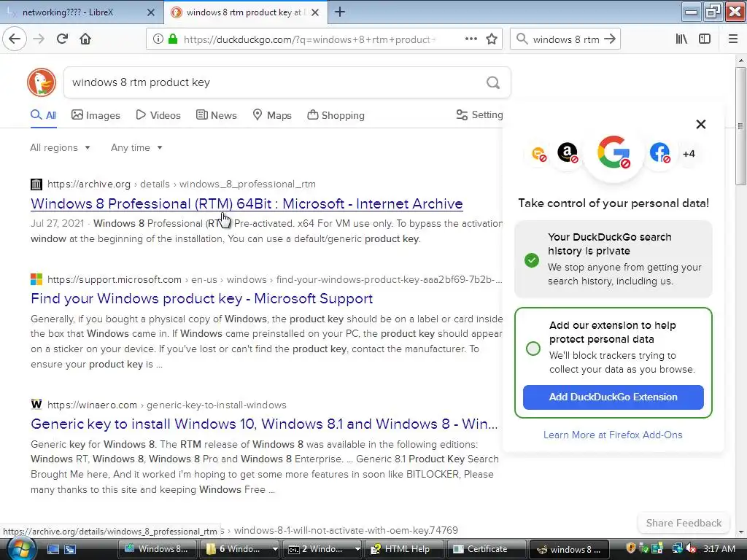Close the windows 8 rtm product key tab
The width and height of the screenshot is (747, 560).
(315, 12)
